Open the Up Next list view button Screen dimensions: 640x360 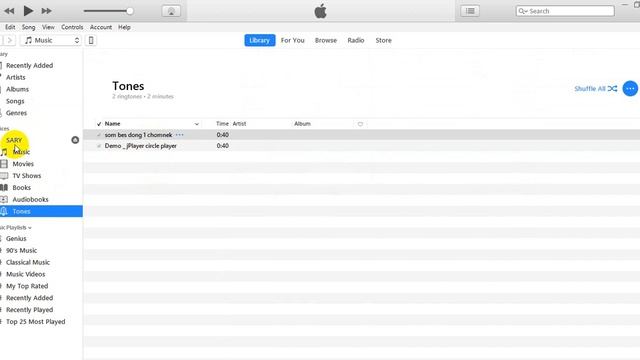(470, 11)
